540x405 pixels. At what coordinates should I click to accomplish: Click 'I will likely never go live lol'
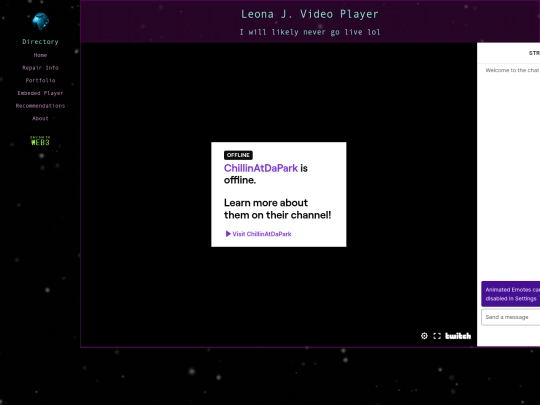pos(310,32)
